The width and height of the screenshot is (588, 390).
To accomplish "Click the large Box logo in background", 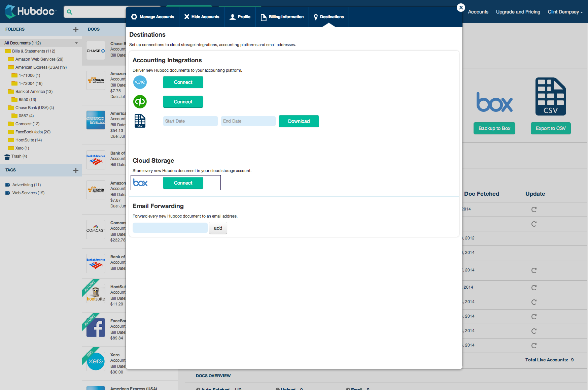I will pyautogui.click(x=494, y=102).
